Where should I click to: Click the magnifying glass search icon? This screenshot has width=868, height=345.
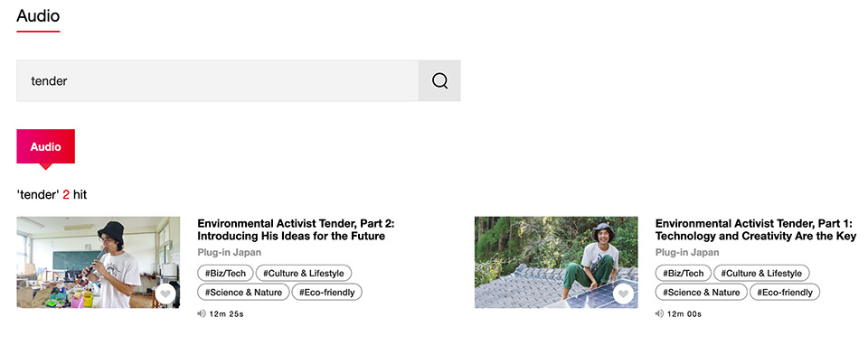tap(439, 80)
